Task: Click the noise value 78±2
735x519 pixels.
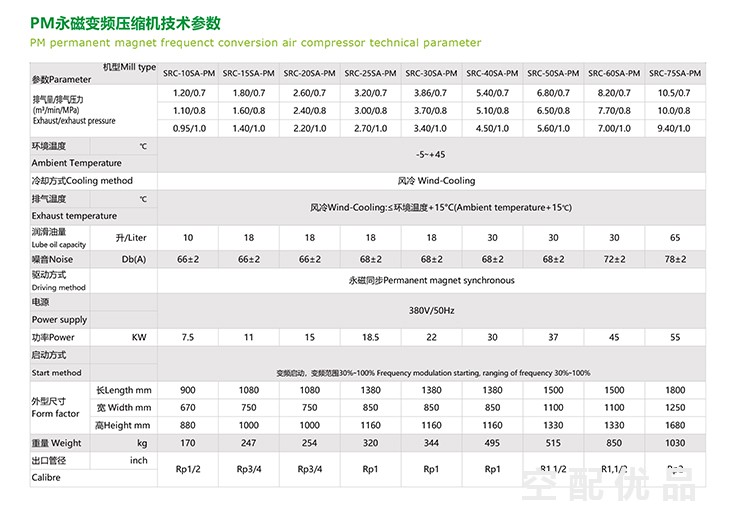Action: pos(675,259)
